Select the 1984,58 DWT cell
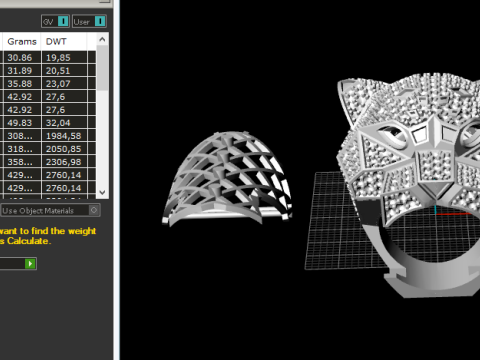The image size is (480, 360). [64, 136]
